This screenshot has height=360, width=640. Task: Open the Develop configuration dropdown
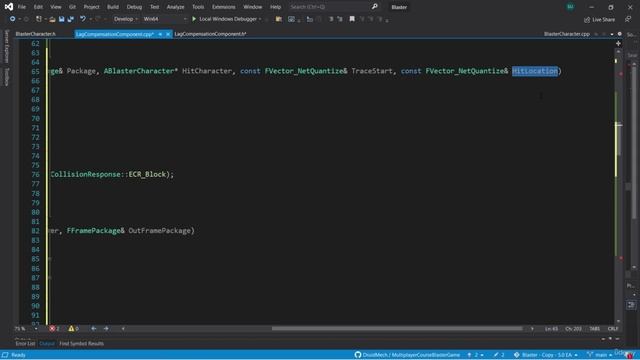tap(125, 19)
